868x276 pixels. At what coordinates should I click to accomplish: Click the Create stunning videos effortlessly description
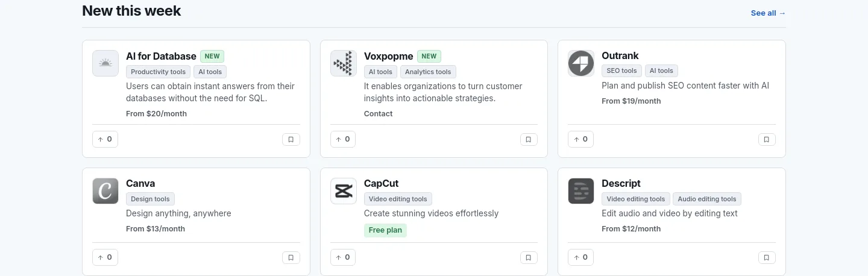point(432,213)
